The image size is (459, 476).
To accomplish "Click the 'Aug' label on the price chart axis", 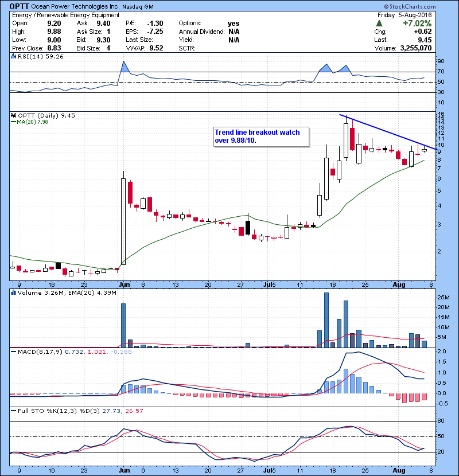I will (x=399, y=285).
